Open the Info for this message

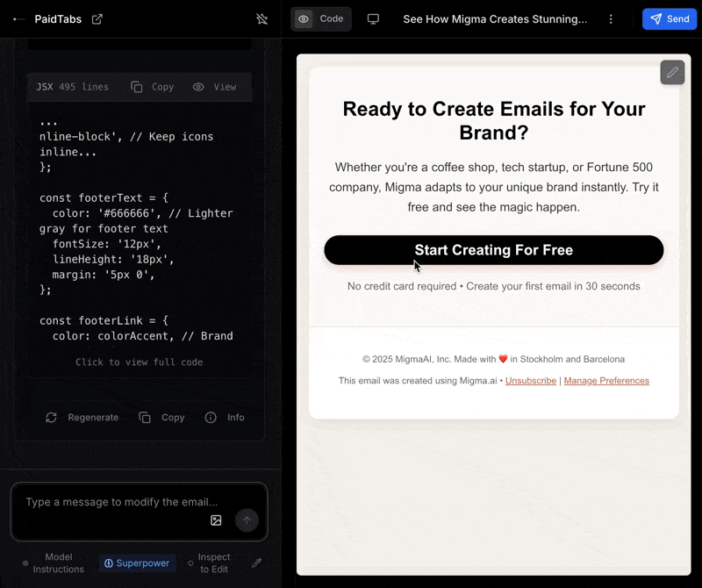(225, 418)
